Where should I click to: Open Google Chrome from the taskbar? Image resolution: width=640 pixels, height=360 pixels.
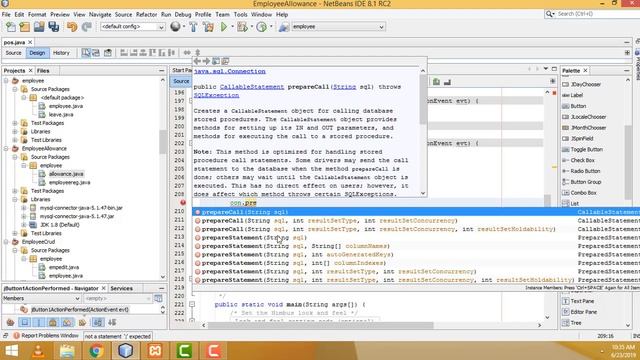point(96,350)
